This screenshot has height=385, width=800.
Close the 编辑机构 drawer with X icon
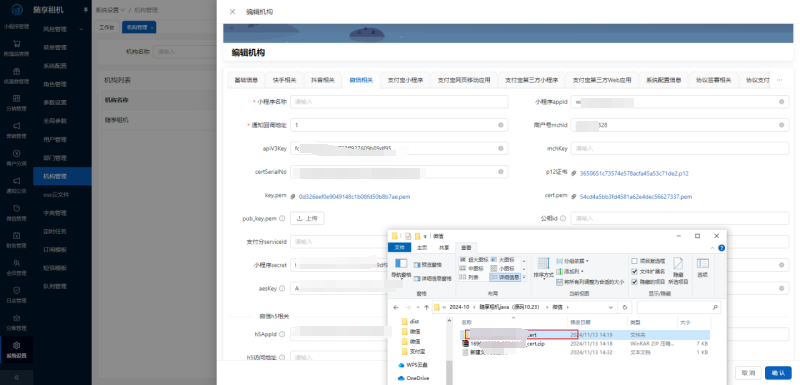tap(232, 12)
